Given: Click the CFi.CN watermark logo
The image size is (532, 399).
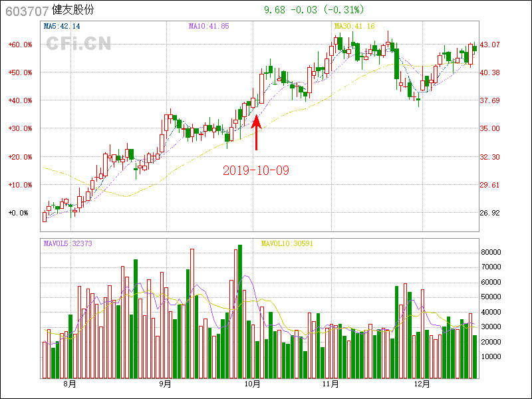Looking at the screenshot, I should tap(78, 44).
